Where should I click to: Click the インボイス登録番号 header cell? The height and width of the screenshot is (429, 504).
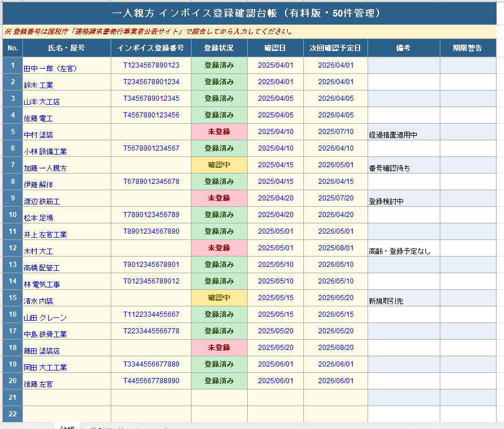(x=151, y=48)
